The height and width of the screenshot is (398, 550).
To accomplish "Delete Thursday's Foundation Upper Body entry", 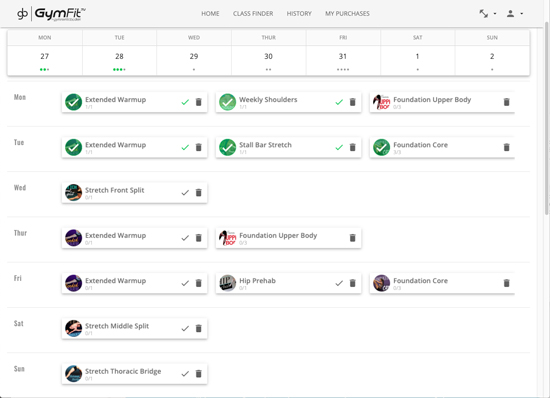I will pyautogui.click(x=353, y=238).
